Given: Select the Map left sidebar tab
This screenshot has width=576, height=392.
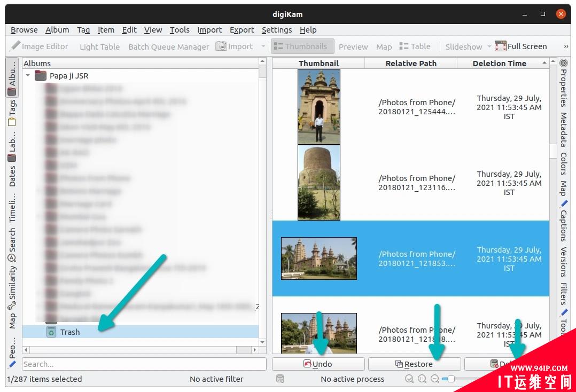Looking at the screenshot, I should pyautogui.click(x=12, y=320).
